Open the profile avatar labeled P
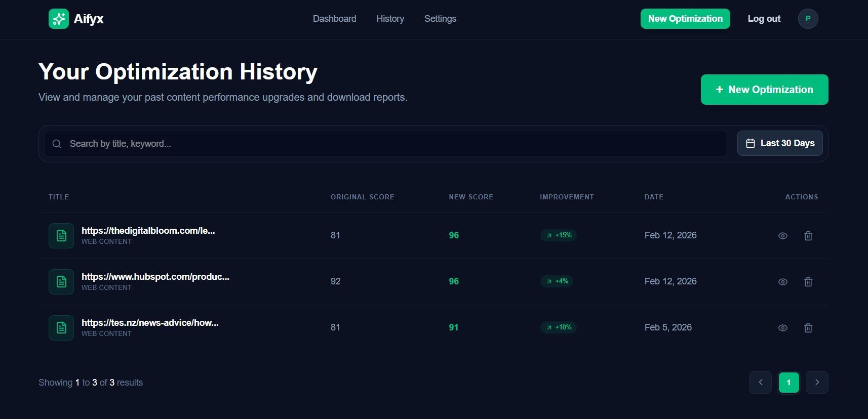Viewport: 868px width, 419px height. coord(808,19)
